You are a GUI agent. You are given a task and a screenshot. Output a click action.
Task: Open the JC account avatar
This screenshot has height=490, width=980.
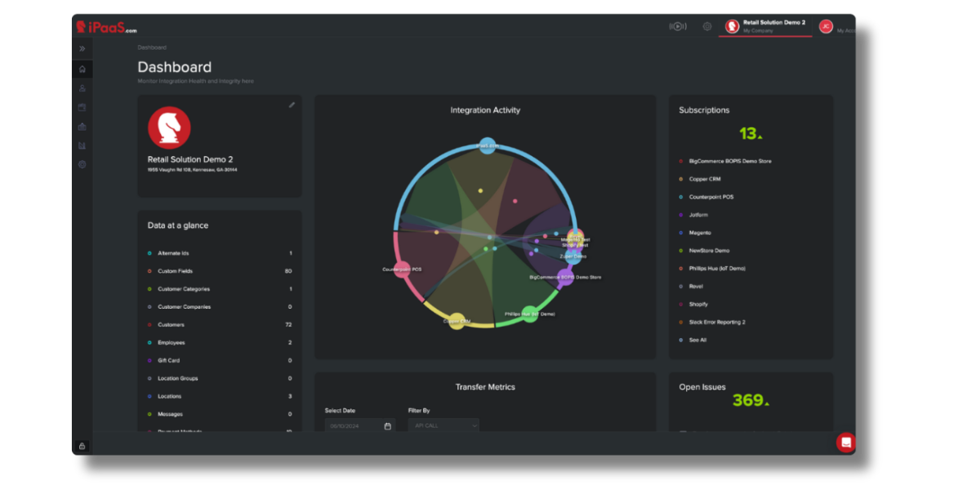[826, 27]
